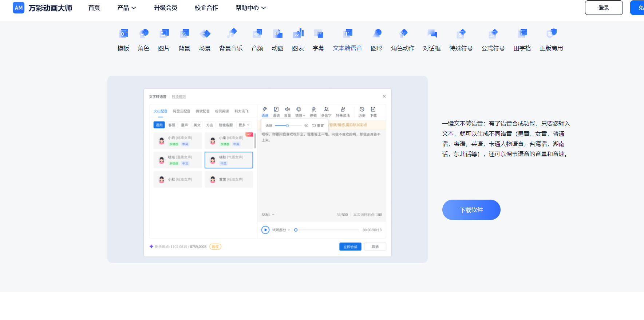Open the 音频 (audio) feature icon

coord(257,34)
